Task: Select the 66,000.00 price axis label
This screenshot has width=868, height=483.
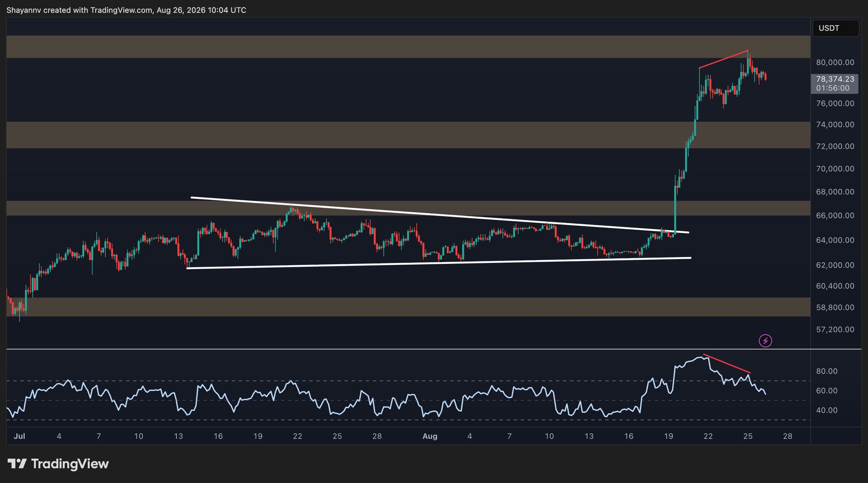Action: point(835,215)
